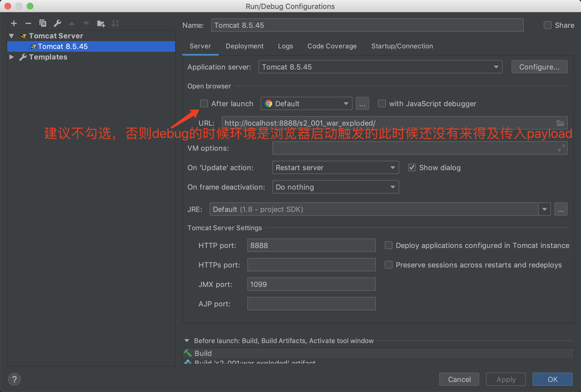Click the Tomcat Server cat icon

(23, 36)
